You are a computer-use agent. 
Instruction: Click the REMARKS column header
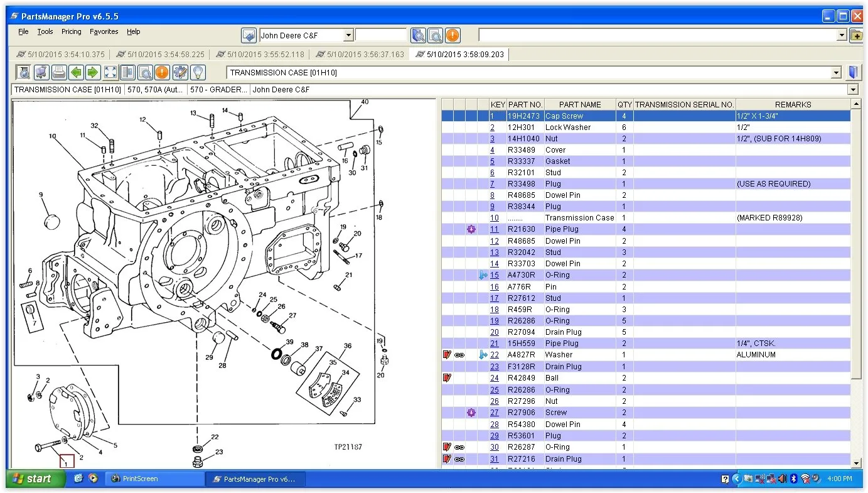793,105
